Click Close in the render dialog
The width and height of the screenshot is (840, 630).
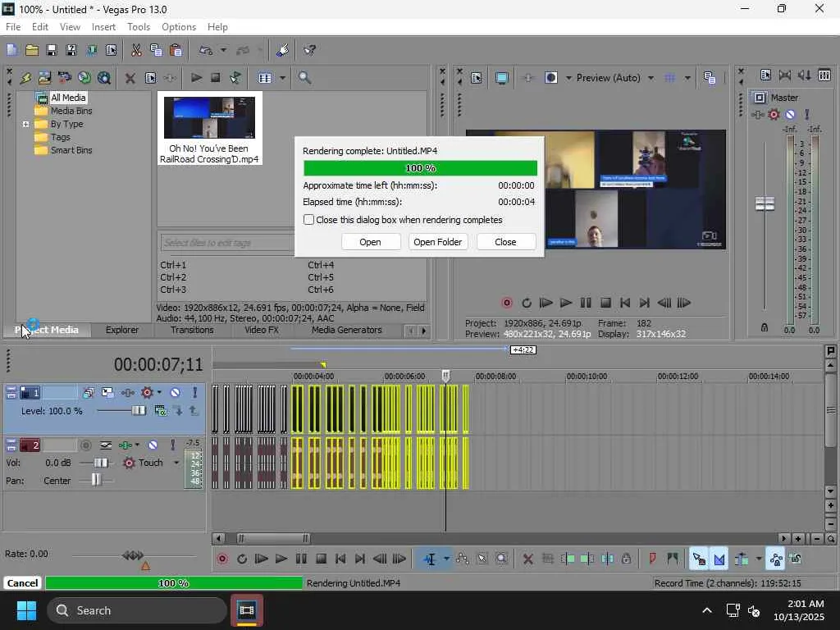[x=505, y=242]
